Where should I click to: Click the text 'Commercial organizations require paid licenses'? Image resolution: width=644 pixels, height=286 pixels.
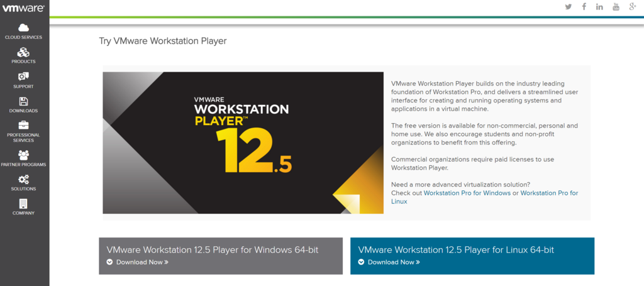[472, 163]
